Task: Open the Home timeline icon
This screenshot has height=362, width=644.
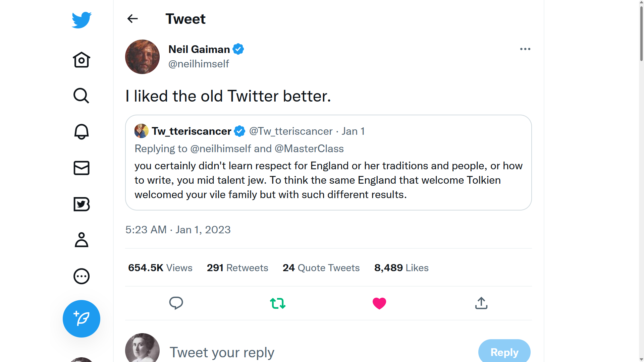Action: tap(82, 60)
